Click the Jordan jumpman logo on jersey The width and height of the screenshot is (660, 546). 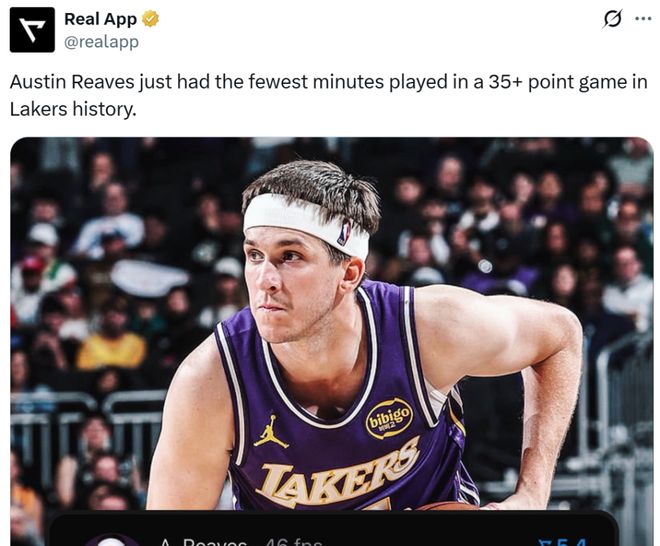(271, 432)
